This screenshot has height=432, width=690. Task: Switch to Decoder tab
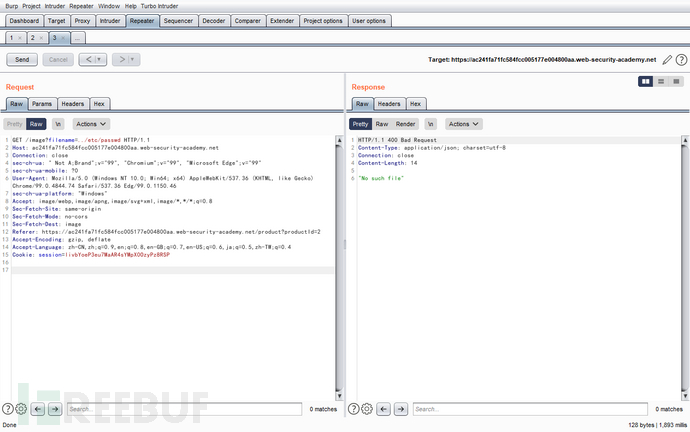[214, 21]
